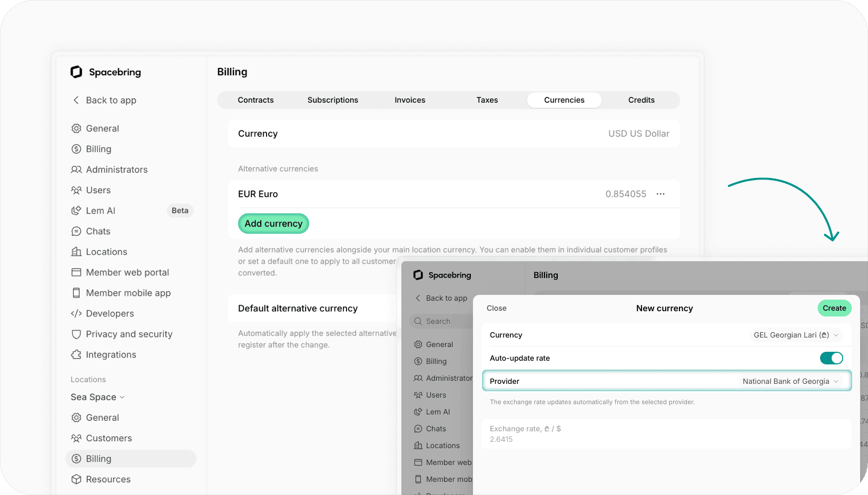Viewport: 868px width, 495px height.
Task: Open the three-dot menu on EUR Euro row
Action: [660, 194]
